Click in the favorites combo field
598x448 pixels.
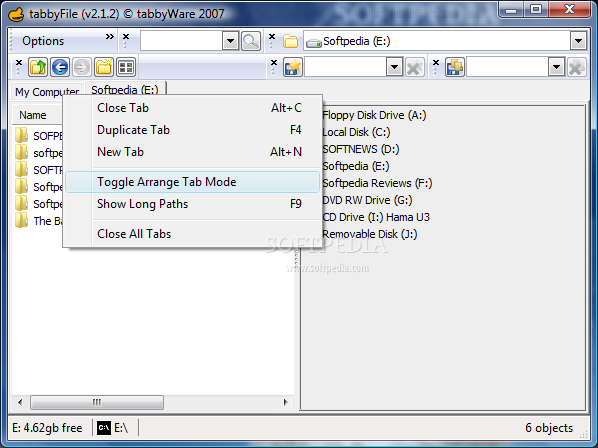(x=346, y=67)
